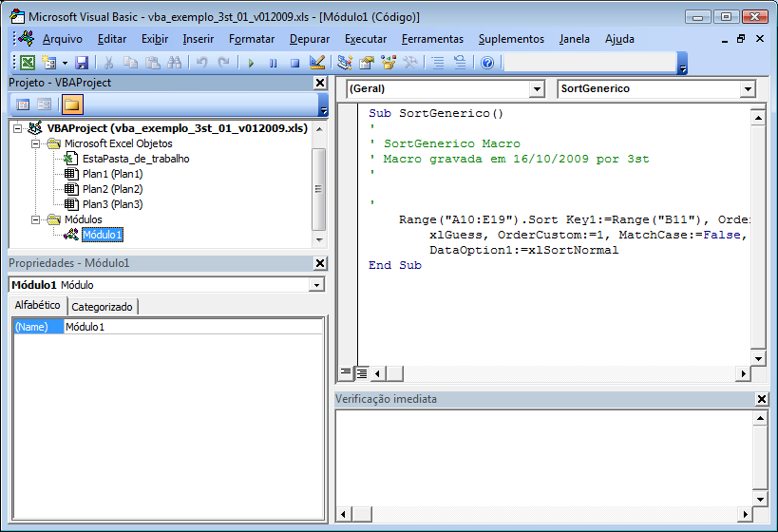Open Find with the binoculars icon
This screenshot has width=778, height=532.
(174, 63)
